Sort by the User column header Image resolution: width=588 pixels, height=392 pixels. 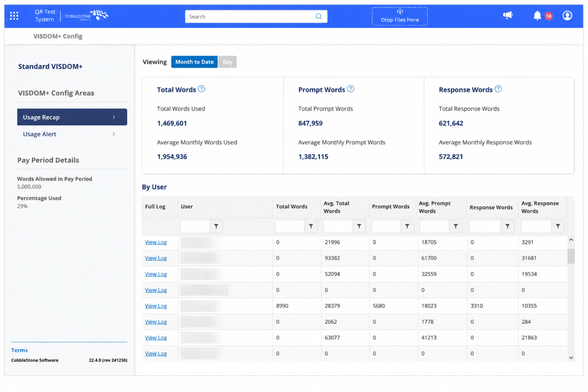pyautogui.click(x=187, y=207)
